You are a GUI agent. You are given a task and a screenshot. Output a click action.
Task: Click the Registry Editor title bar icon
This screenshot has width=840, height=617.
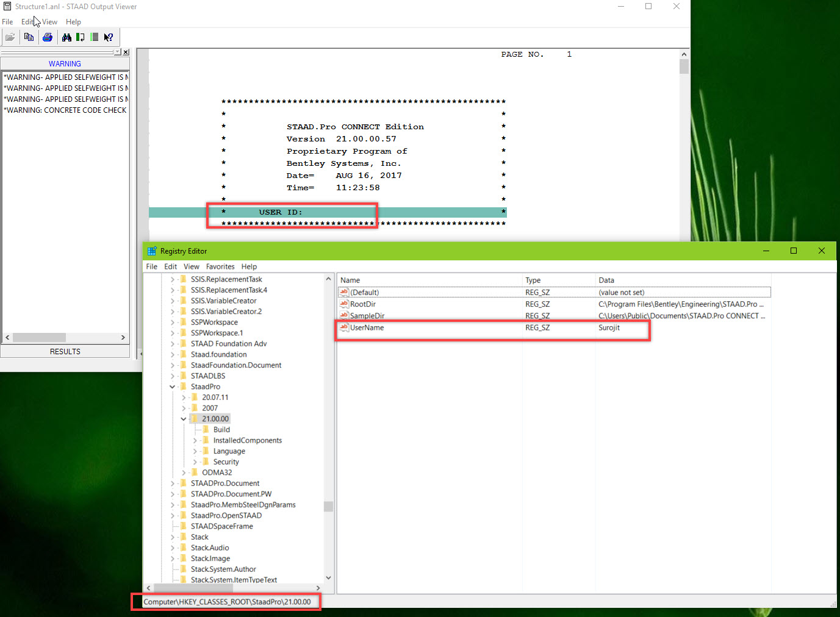(x=152, y=251)
